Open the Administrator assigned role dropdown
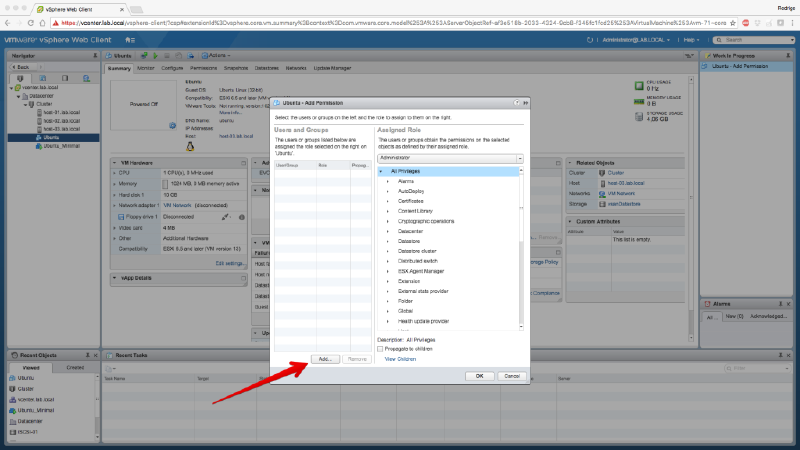This screenshot has width=800, height=450. tap(450, 158)
